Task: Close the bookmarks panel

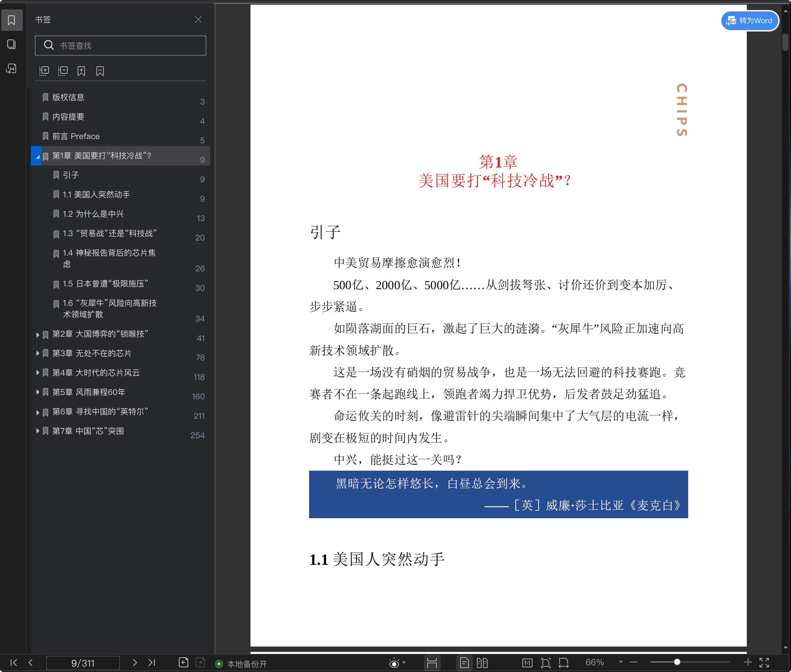Action: (x=198, y=19)
